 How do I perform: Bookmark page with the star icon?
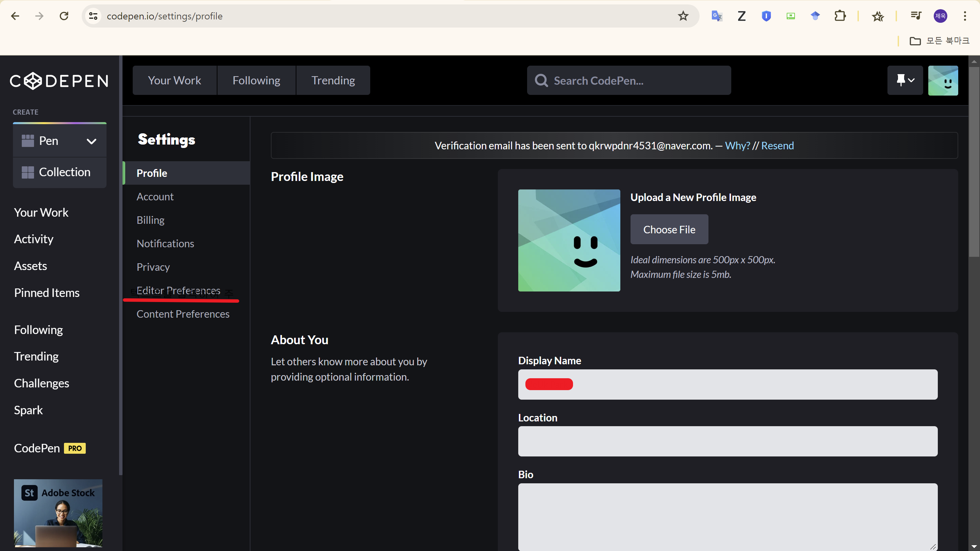point(683,16)
